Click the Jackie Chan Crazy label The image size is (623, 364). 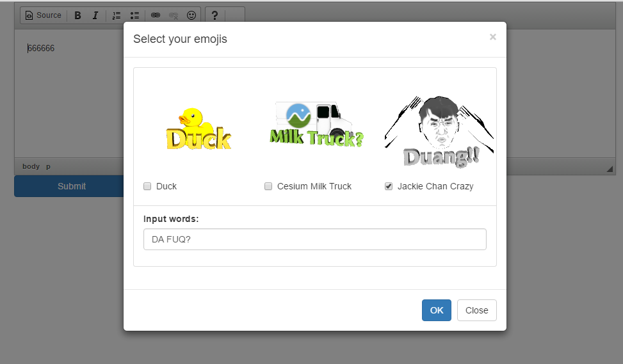435,186
